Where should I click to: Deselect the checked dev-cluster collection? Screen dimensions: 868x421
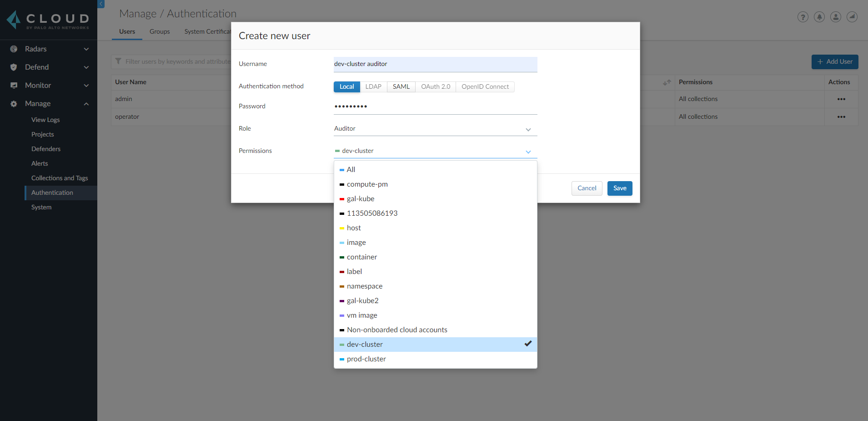[x=436, y=345]
